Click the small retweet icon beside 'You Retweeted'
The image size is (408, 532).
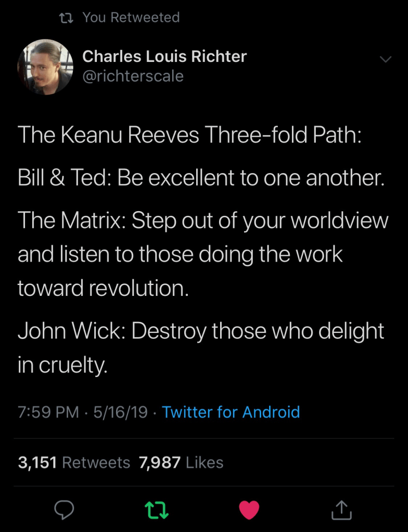(66, 18)
